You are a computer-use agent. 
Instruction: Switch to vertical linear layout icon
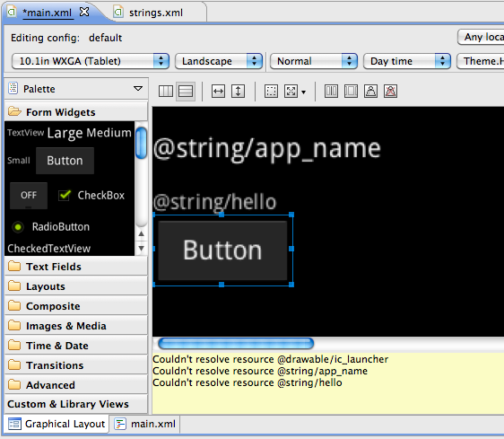pos(186,92)
